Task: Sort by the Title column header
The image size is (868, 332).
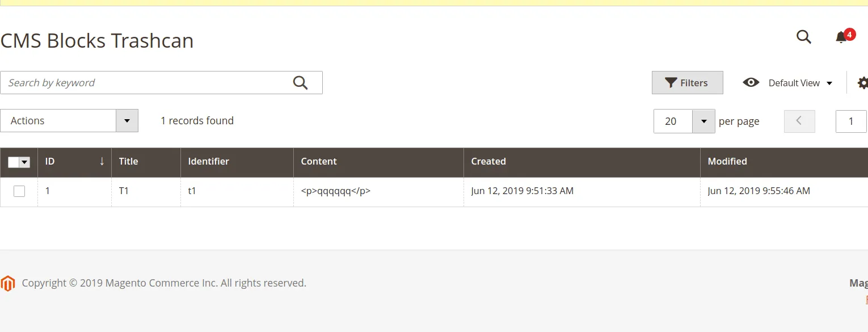Action: (x=128, y=162)
